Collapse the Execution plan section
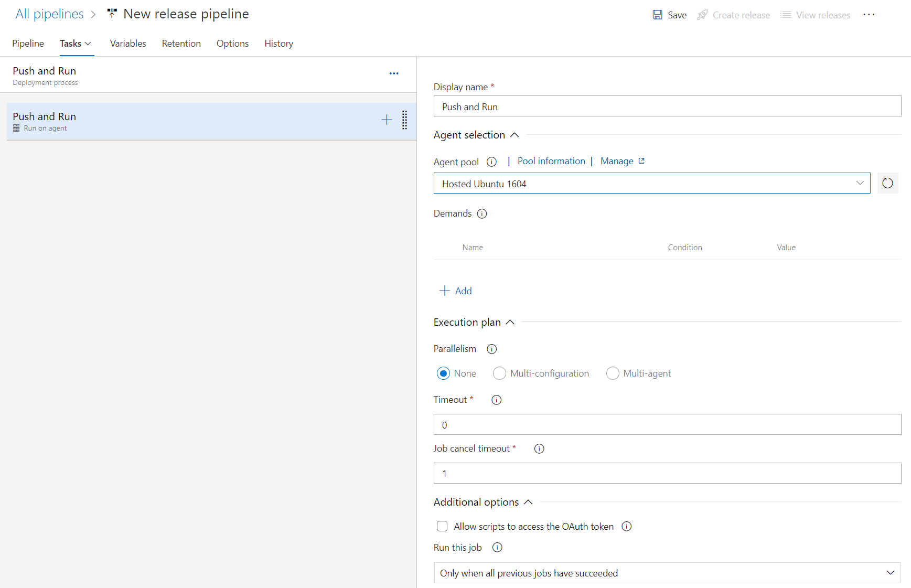This screenshot has height=588, width=911. pos(510,322)
